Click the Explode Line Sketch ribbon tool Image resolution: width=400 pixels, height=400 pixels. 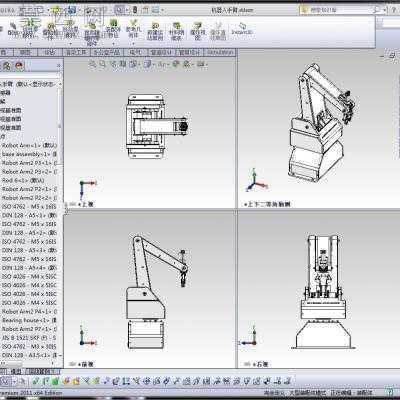point(218,31)
